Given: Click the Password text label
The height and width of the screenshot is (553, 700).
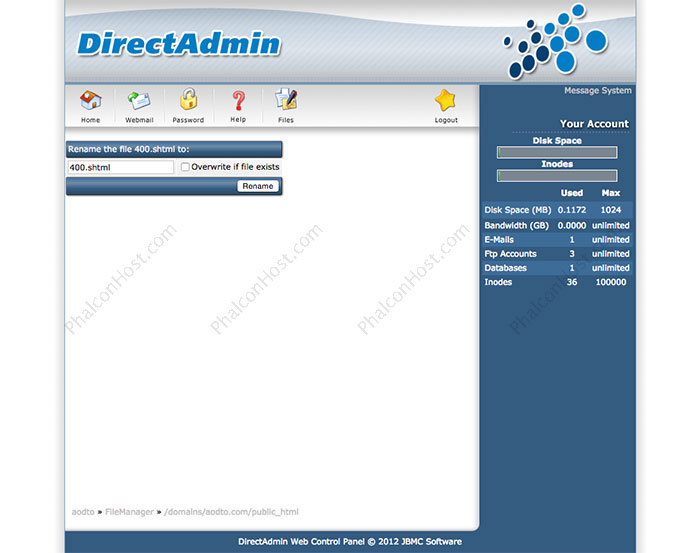Looking at the screenshot, I should (188, 120).
